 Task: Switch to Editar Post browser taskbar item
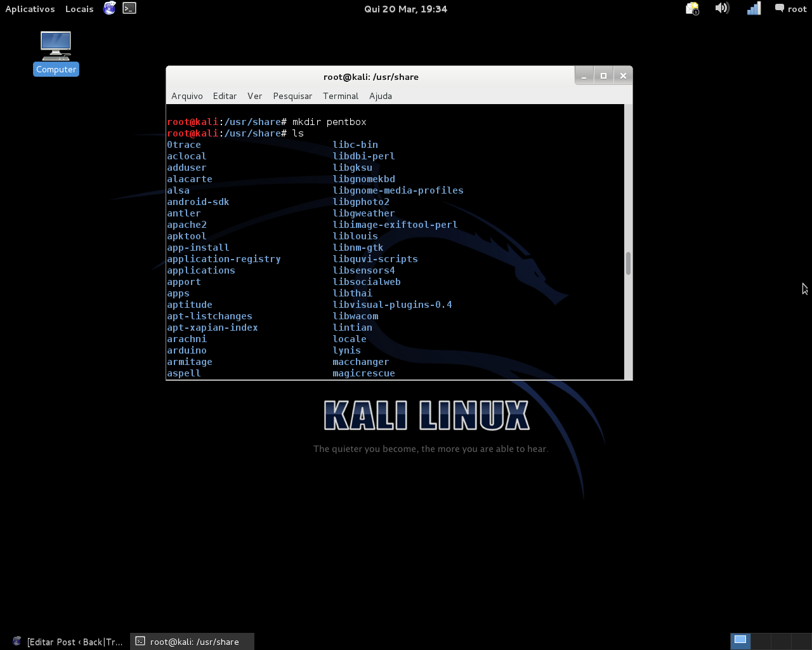pos(67,642)
